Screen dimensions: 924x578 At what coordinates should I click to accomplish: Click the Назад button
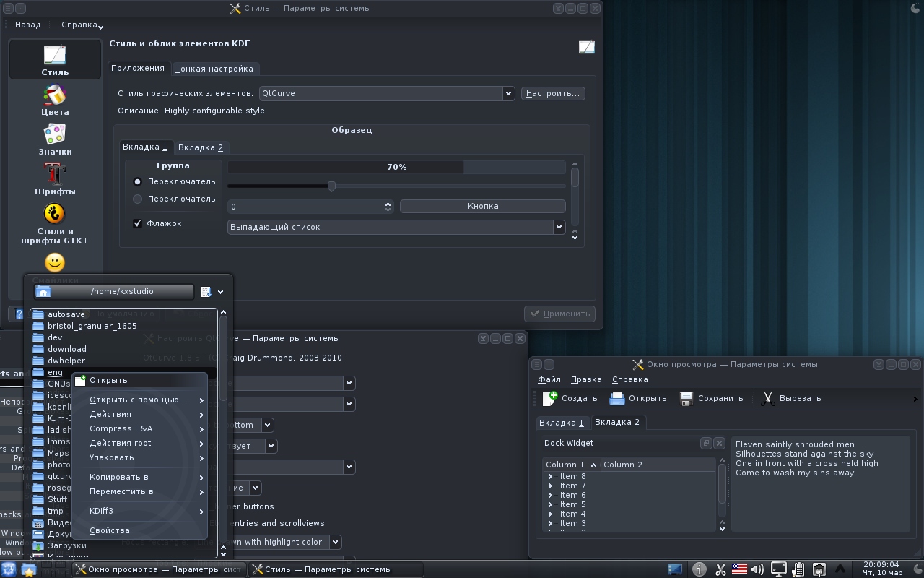[28, 25]
